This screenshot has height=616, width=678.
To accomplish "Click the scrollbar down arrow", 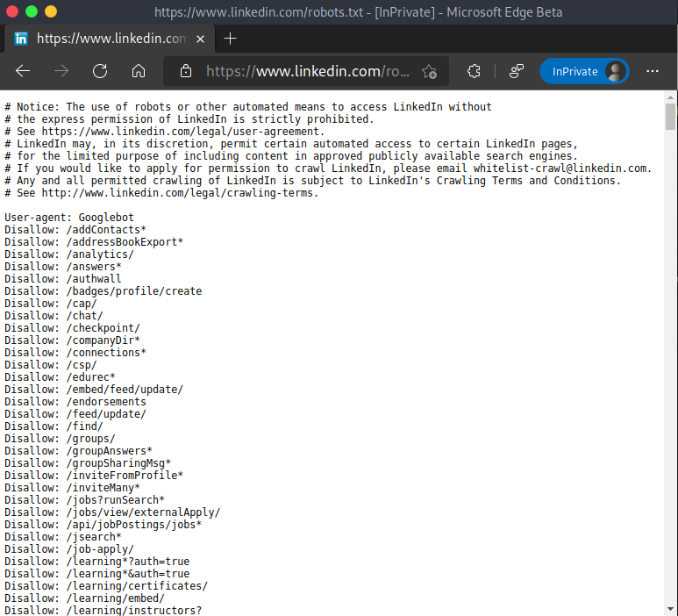I will pyautogui.click(x=670, y=609).
